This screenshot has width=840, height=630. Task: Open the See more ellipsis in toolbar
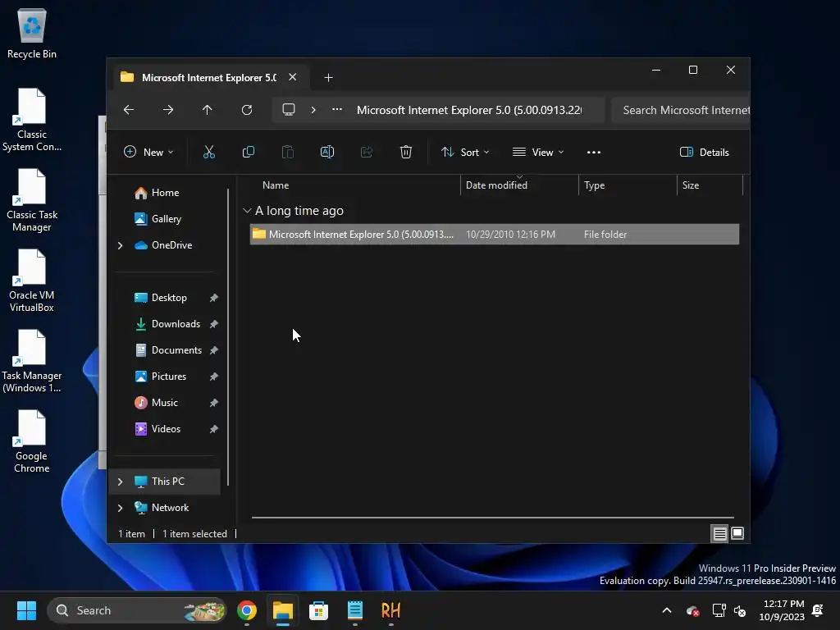point(594,152)
